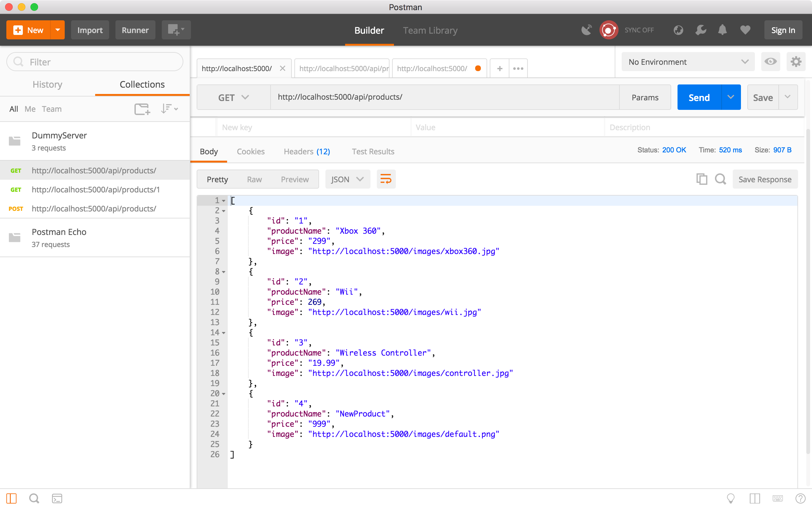
Task: Open the find icon in bottom bar
Action: (x=34, y=498)
